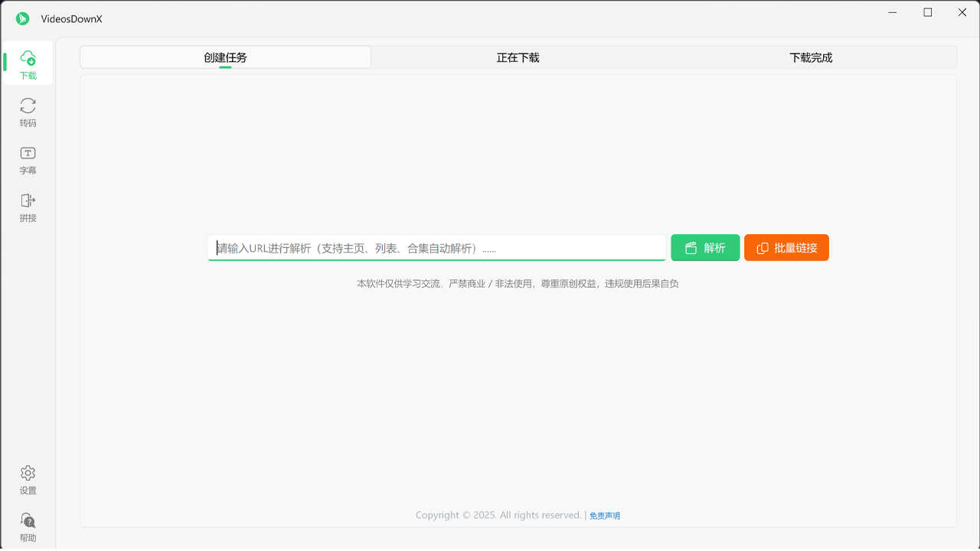980x551 pixels.
Task: Open the 字幕 subtitles tool
Action: click(28, 160)
